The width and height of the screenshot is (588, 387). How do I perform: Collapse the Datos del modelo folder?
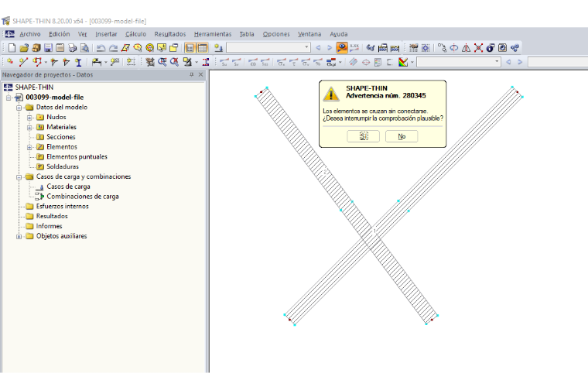tap(19, 108)
